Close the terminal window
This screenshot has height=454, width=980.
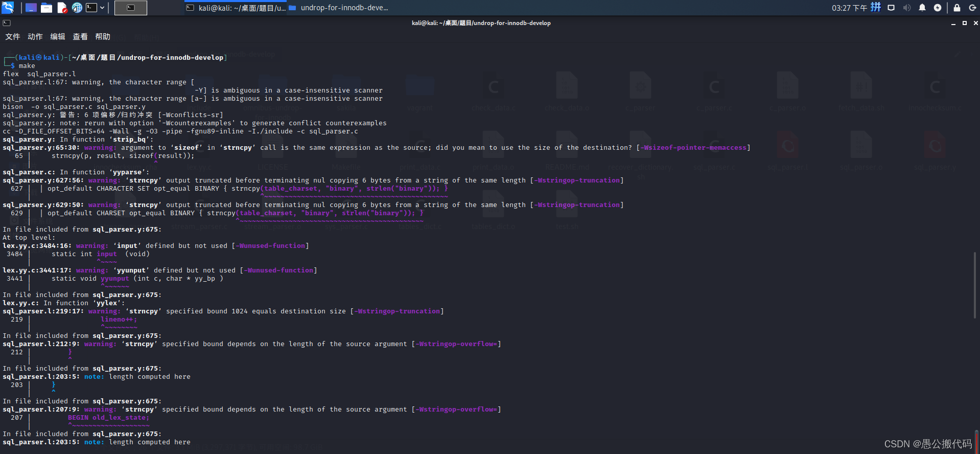(x=975, y=23)
